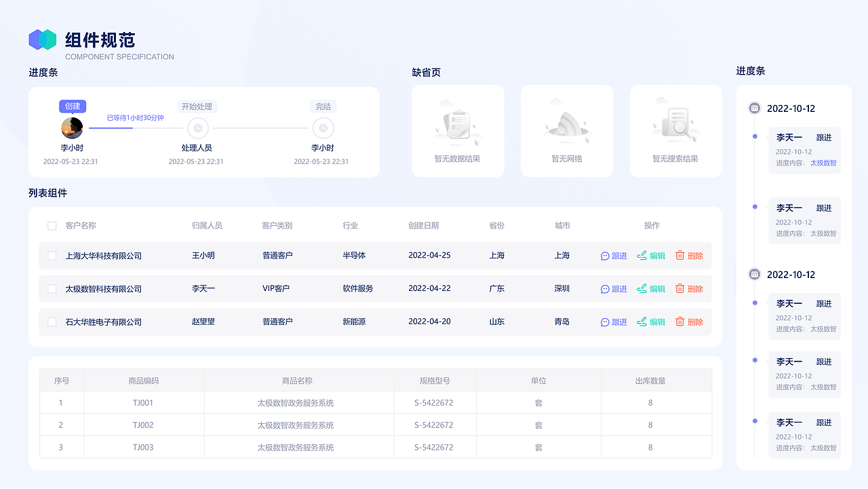Click the 跟进 link in the 太极数智科技有限公司 row
The height and width of the screenshot is (489, 868).
click(620, 288)
